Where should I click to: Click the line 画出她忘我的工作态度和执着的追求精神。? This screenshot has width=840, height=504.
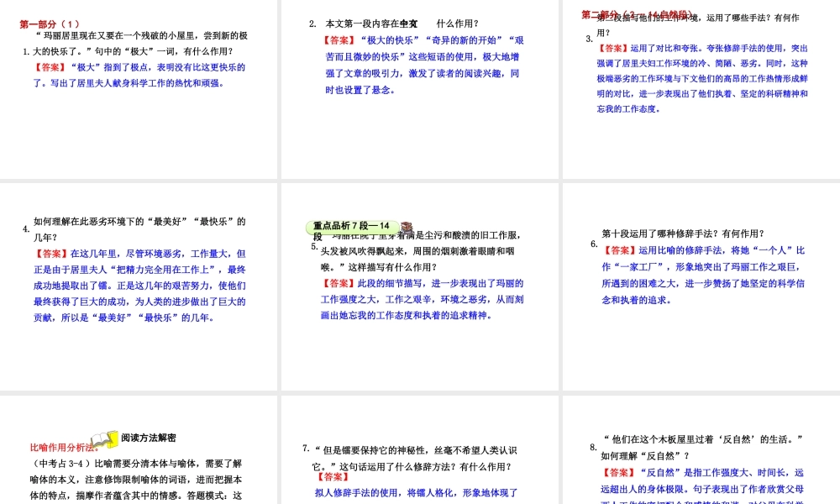[406, 316]
